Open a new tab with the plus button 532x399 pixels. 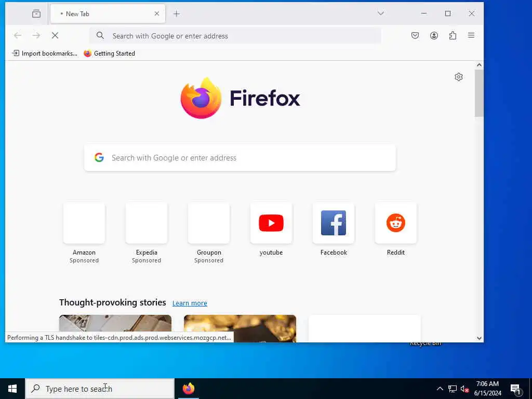(x=177, y=14)
